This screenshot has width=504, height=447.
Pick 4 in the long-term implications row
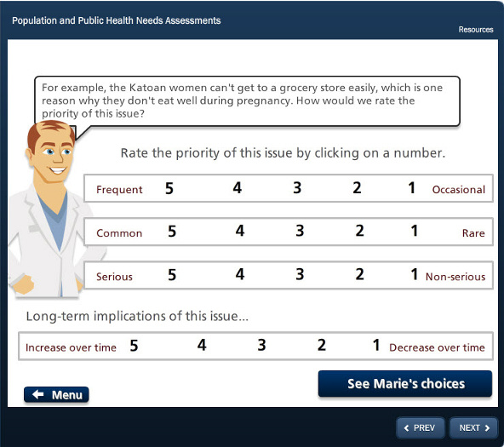(202, 345)
